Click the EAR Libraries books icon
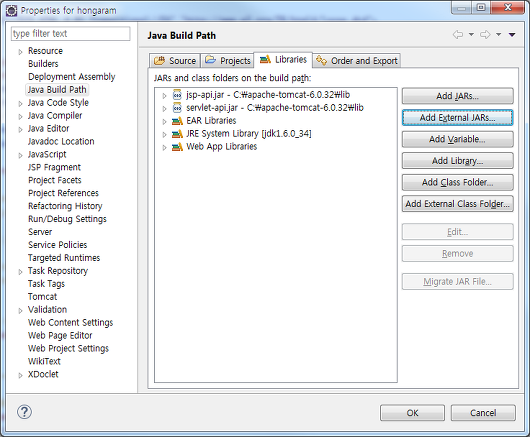Viewport: 530px width, 437px height. pyautogui.click(x=177, y=121)
